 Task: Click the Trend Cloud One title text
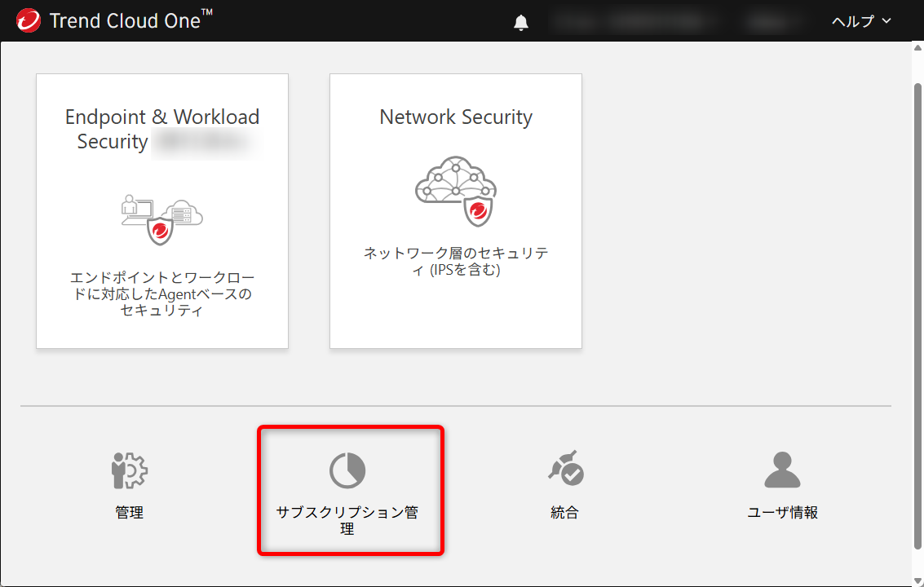tap(130, 20)
